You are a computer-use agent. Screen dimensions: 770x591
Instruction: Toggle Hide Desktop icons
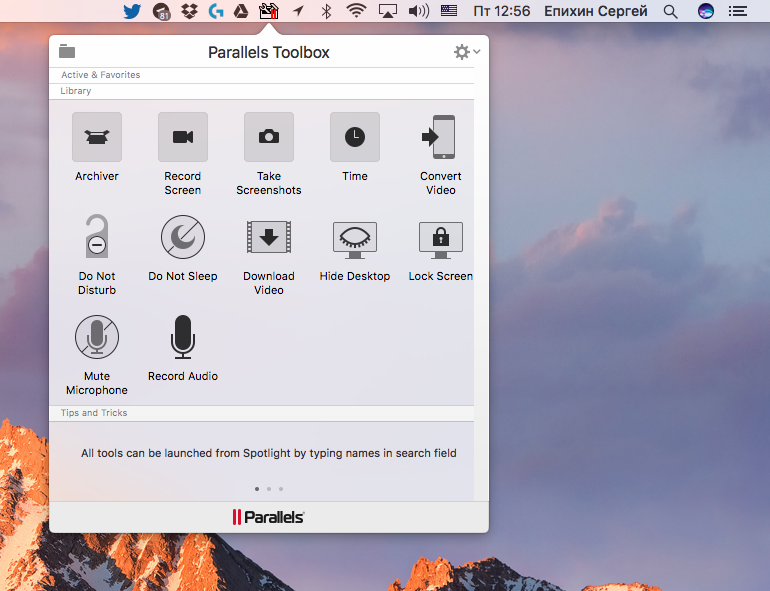355,238
